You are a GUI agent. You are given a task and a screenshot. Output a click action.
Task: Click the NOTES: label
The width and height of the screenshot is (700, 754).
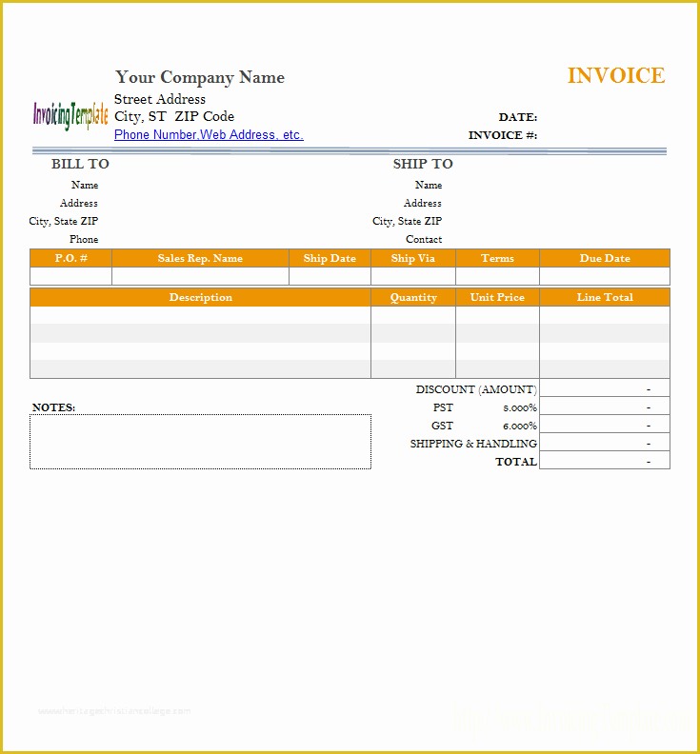tap(54, 407)
